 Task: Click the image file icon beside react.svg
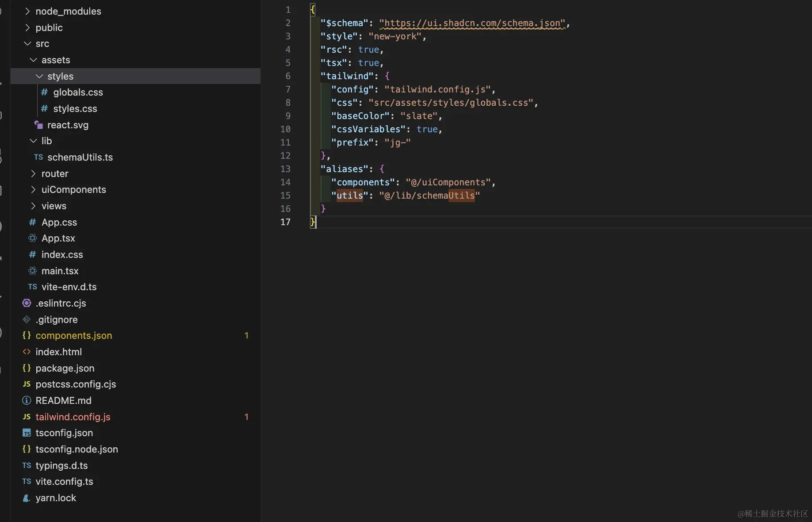pos(38,125)
